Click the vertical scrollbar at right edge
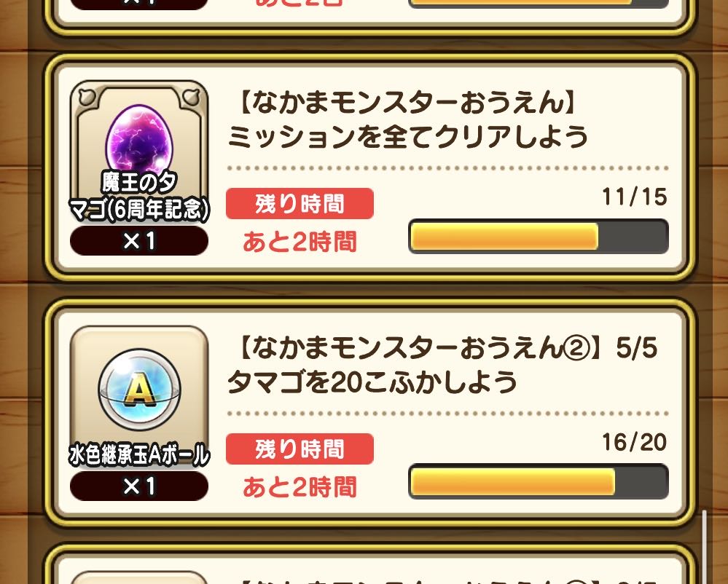This screenshot has height=584, width=728. coord(705,546)
